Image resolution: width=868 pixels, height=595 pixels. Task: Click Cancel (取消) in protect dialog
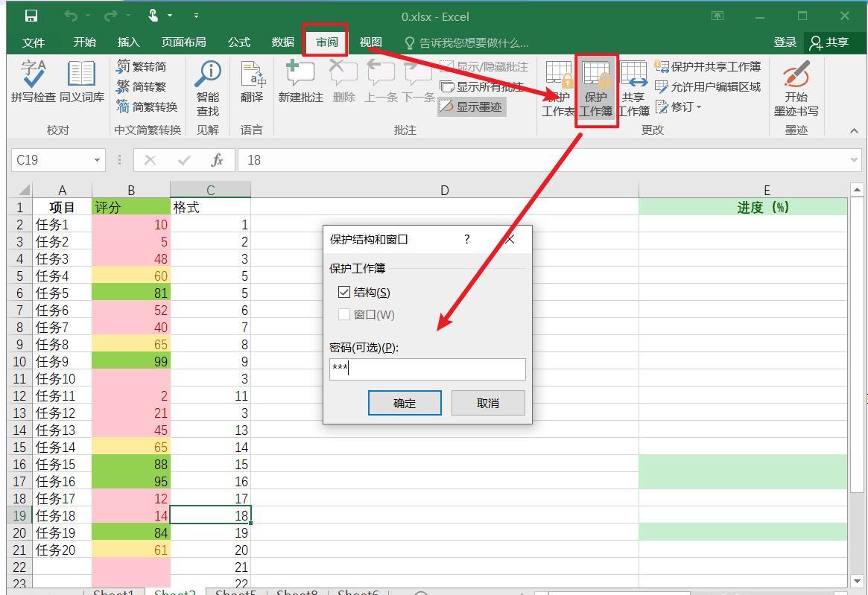[488, 403]
